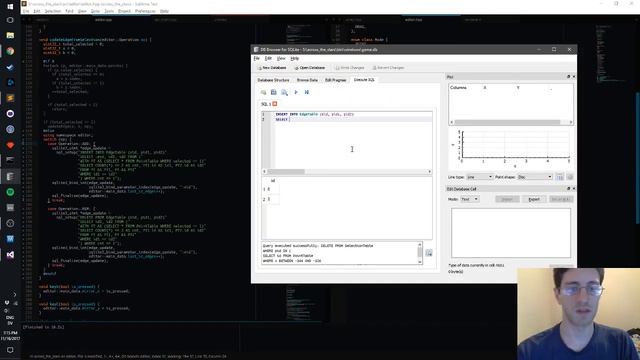Open Visual Studio from the taskbar
The width and height of the screenshot is (640, 360).
[10, 255]
